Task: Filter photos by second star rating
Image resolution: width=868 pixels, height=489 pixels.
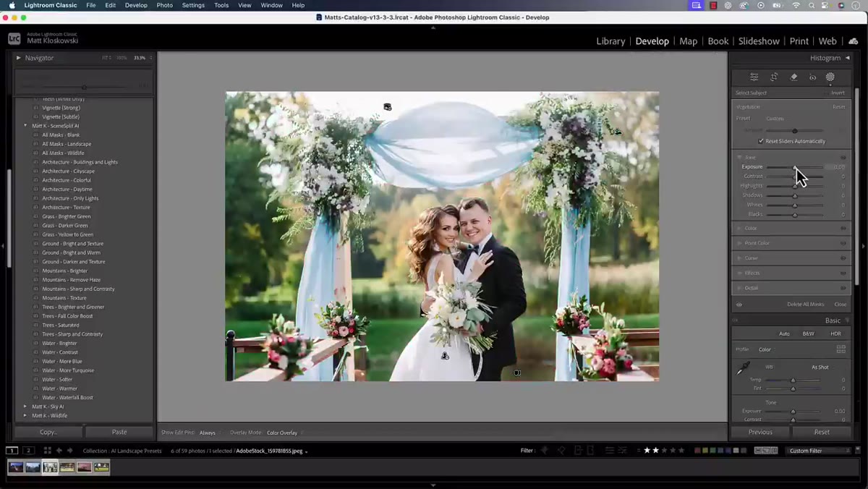Action: 656,451
